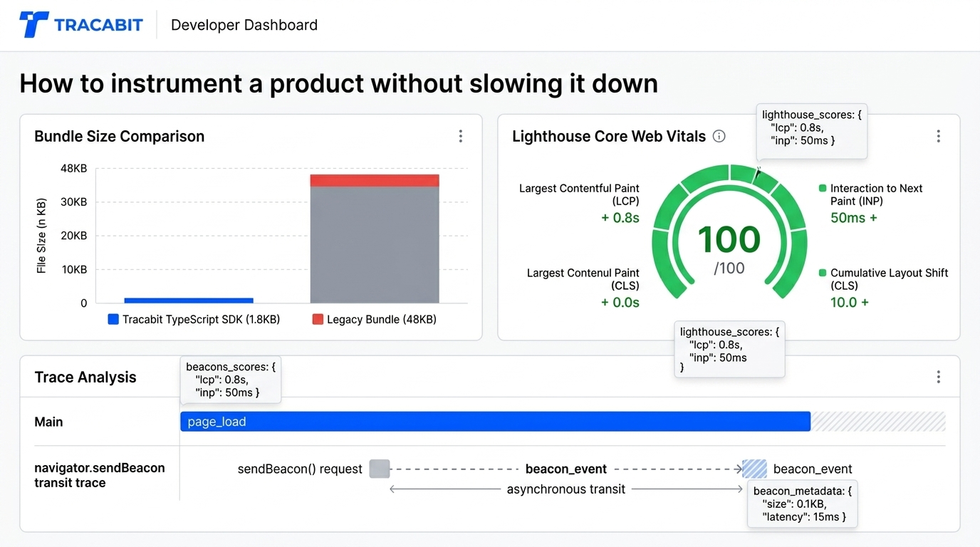
Task: Click gray portion of Legacy Bundle bar
Action: pos(375,245)
